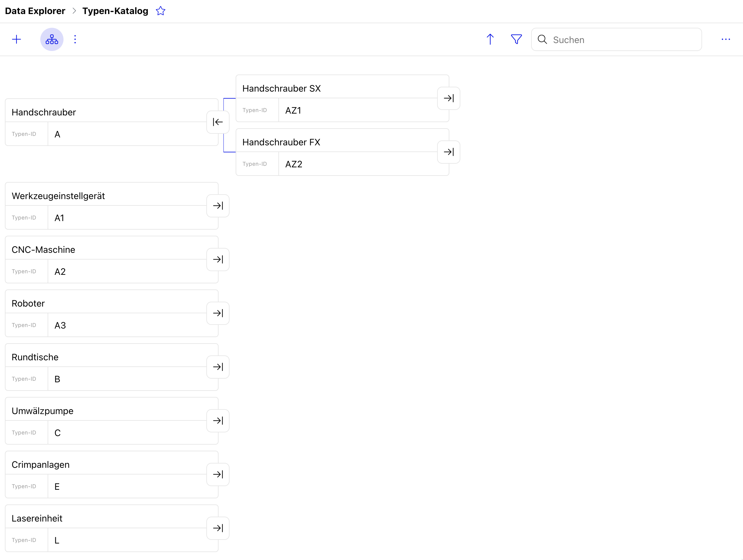Open the Crimpanlagen card
The height and width of the screenshot is (560, 743).
111,475
